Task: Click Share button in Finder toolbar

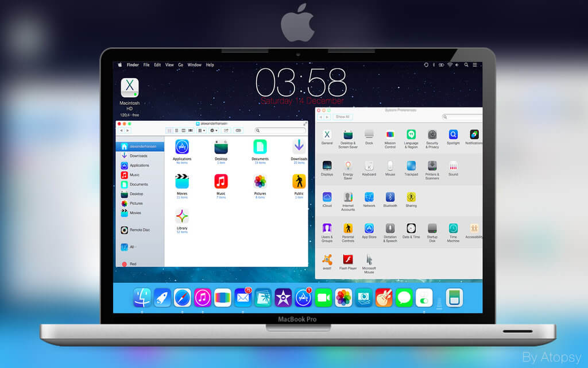Action: [226, 131]
